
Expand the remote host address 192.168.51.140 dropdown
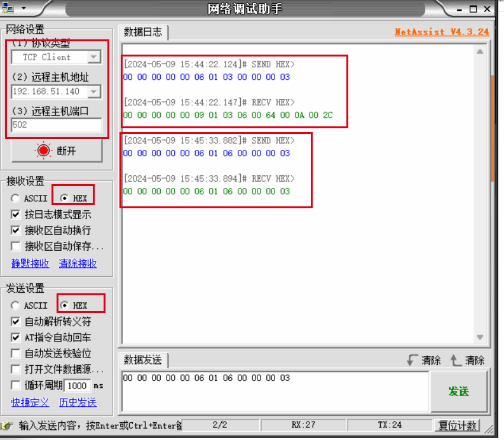point(94,92)
